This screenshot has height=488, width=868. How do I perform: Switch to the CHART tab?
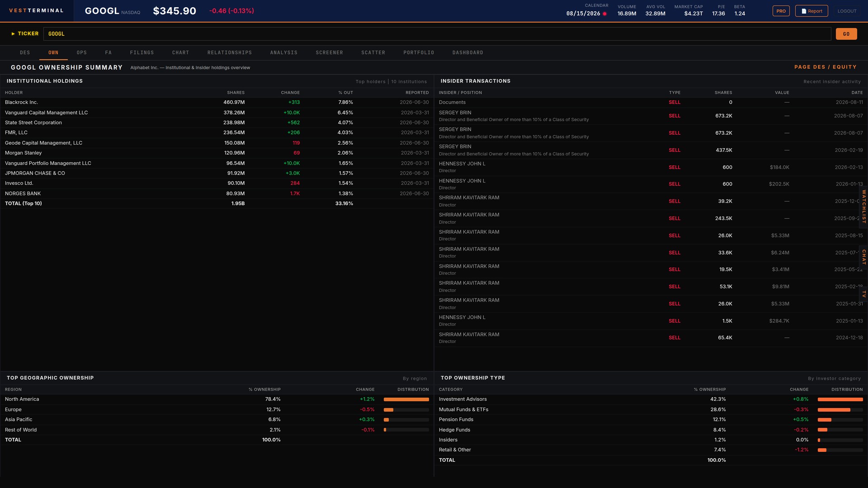[x=181, y=53]
